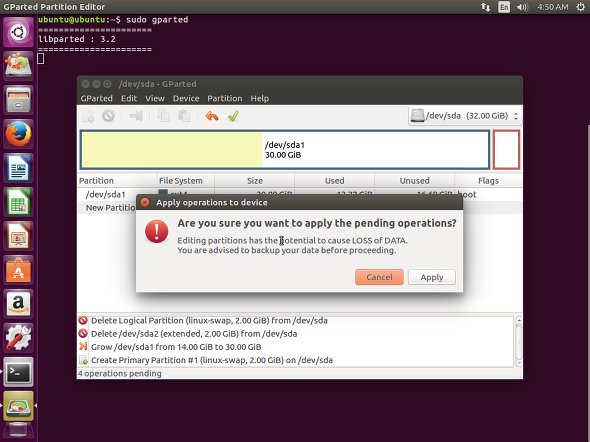Apply all operations with green checkmark

click(x=233, y=116)
